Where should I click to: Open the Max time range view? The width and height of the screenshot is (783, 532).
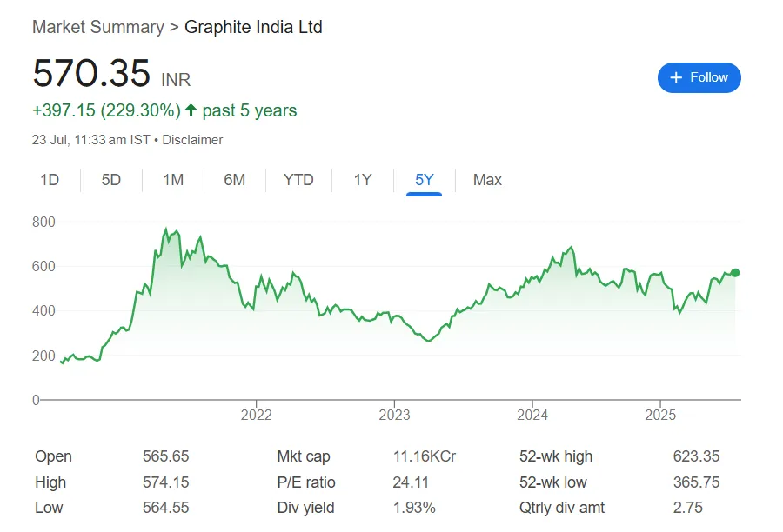[x=486, y=180]
